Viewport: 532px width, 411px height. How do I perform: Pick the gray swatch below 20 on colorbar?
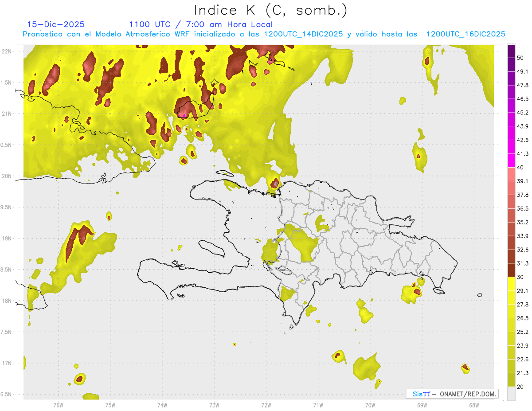point(511,393)
